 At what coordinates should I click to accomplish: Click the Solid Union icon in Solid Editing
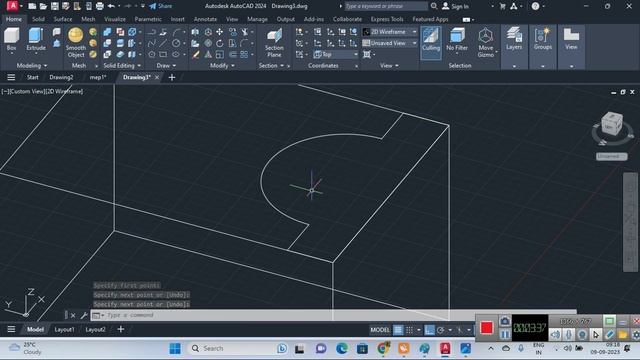(x=107, y=32)
